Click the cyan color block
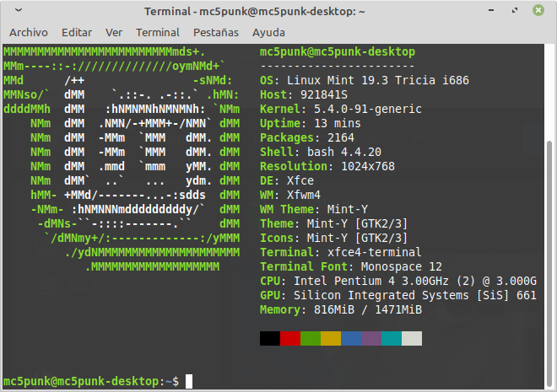Image resolution: width=557 pixels, height=392 pixels. coord(392,338)
